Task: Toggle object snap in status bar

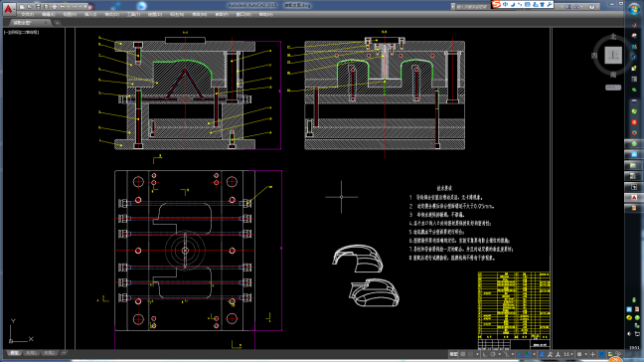Action: point(528,354)
